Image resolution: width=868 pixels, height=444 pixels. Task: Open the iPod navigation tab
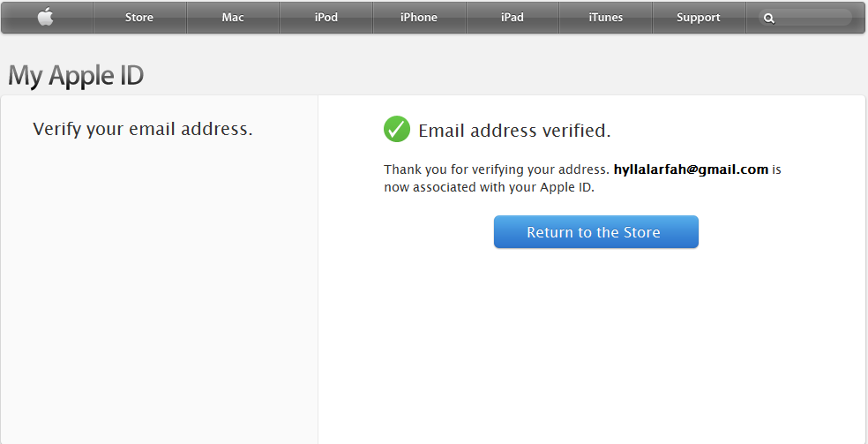326,17
